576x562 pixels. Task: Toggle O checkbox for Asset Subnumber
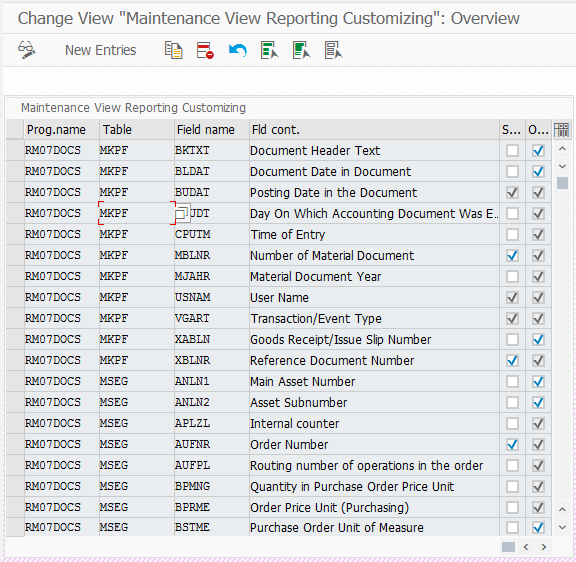pyautogui.click(x=538, y=402)
